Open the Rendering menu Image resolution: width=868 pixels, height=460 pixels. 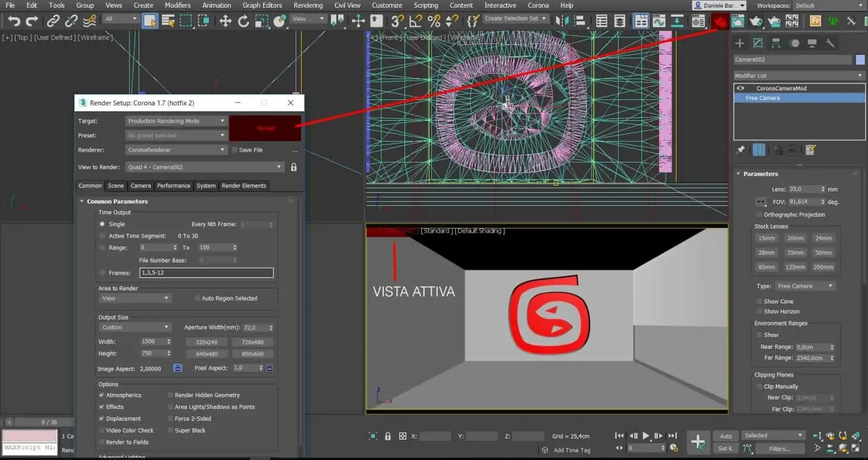tap(308, 5)
